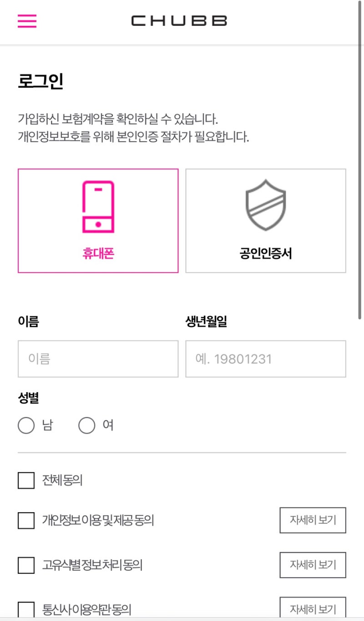Image resolution: width=364 pixels, height=621 pixels.
Task: Check 고유식별 정보처리 동의 checkbox
Action: coord(26,565)
